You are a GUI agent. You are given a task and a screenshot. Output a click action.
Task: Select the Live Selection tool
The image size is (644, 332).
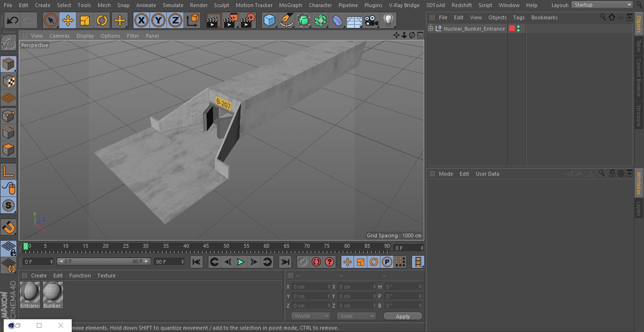pos(51,20)
